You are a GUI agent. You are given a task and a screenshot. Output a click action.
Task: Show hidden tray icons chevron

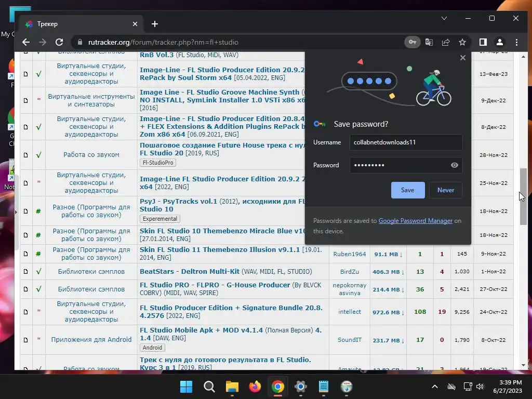435,387
